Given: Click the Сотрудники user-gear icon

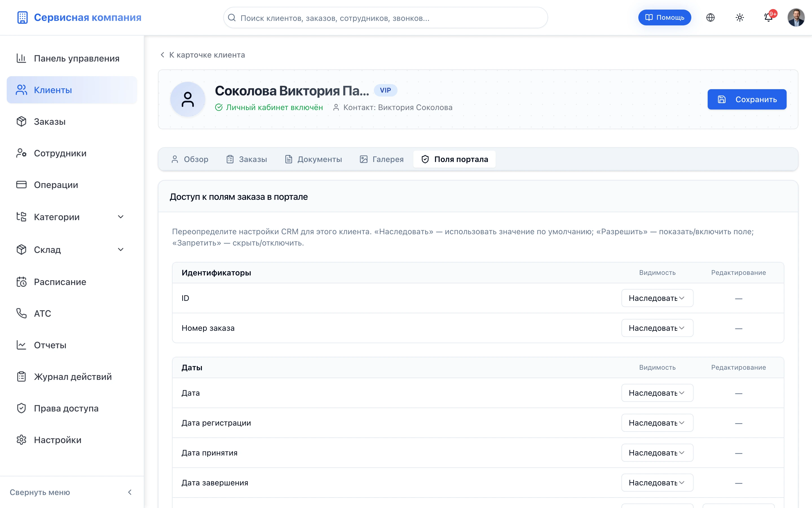Looking at the screenshot, I should pos(21,153).
